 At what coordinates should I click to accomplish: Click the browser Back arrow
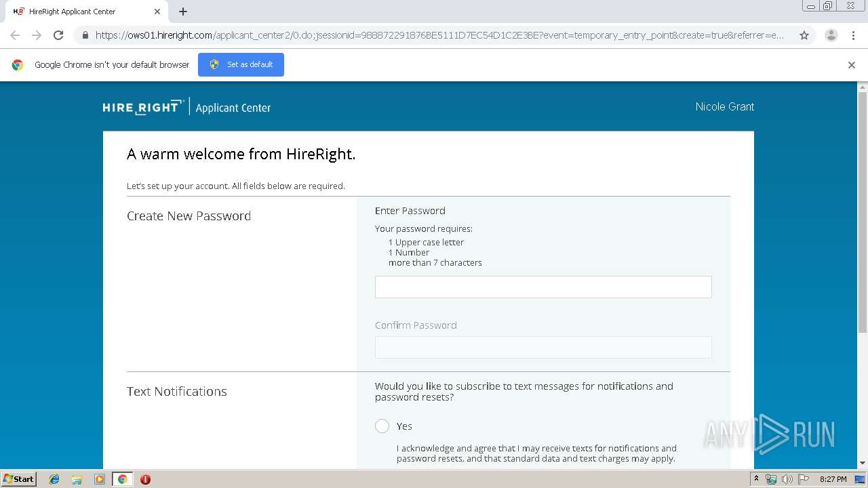click(x=15, y=35)
